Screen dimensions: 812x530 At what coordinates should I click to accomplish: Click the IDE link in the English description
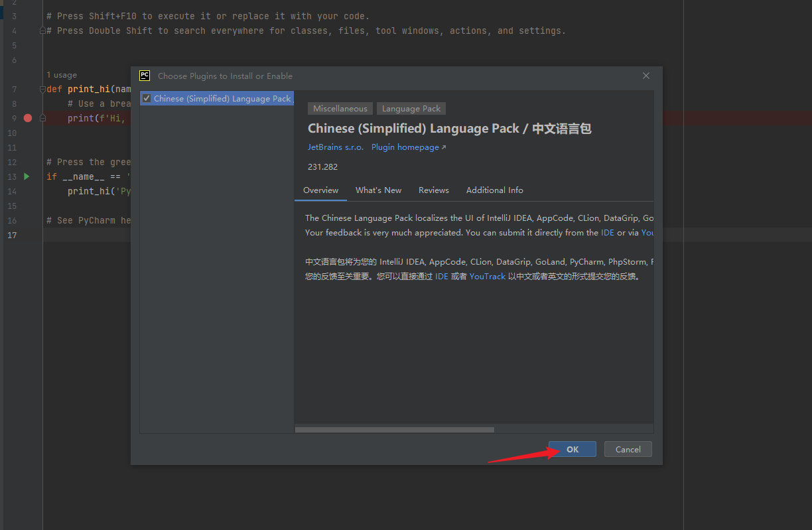pyautogui.click(x=608, y=233)
